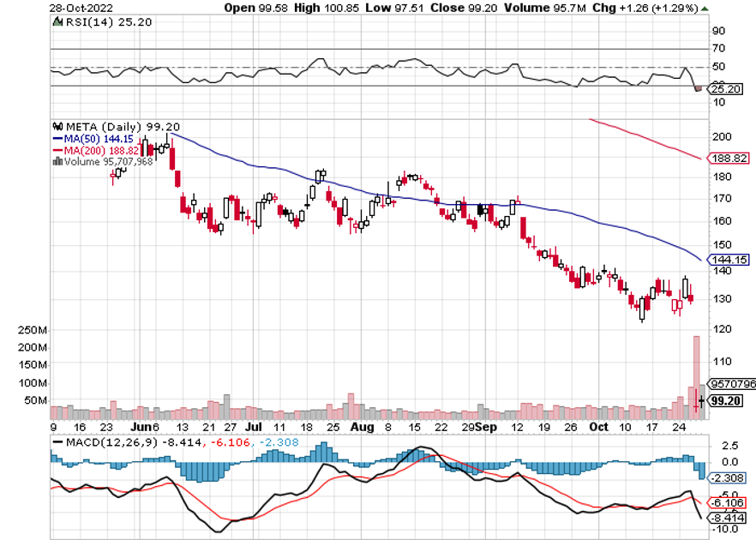
Task: Click the META candlestick icon in the legend
Action: pos(58,123)
